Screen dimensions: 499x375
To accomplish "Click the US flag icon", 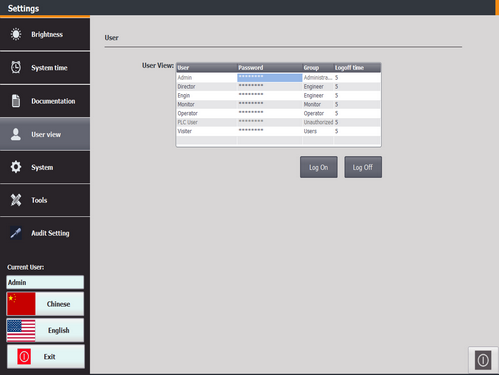I will (x=21, y=330).
